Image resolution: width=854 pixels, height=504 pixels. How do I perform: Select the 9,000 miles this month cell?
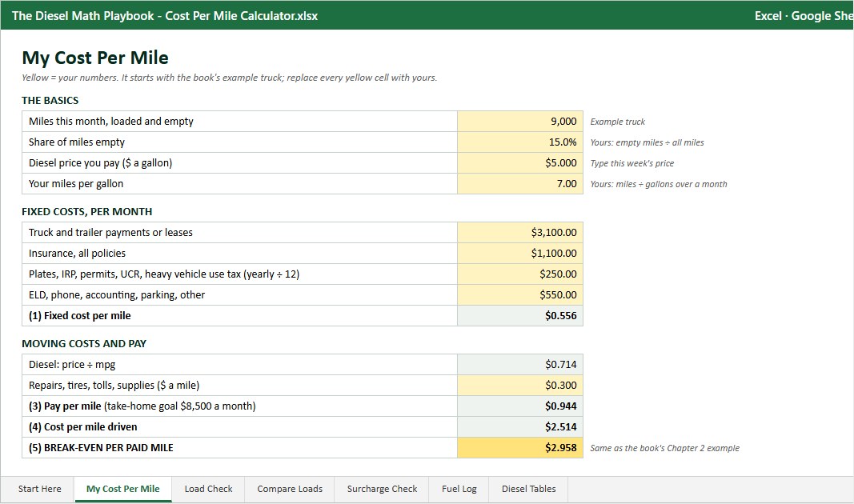[x=520, y=122]
